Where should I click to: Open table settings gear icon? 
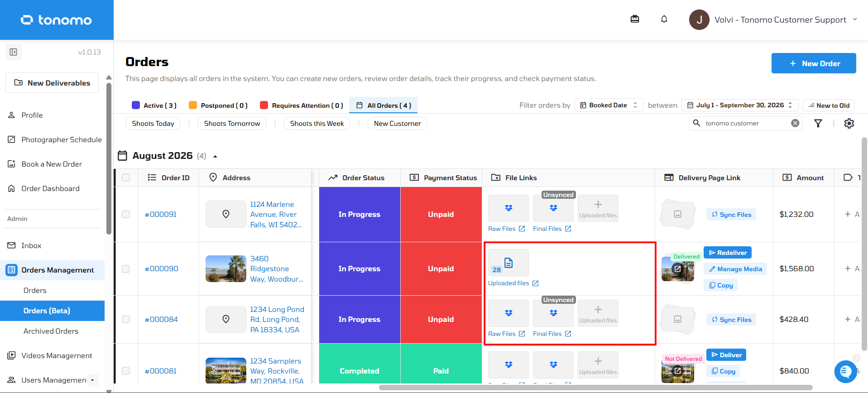coord(849,123)
